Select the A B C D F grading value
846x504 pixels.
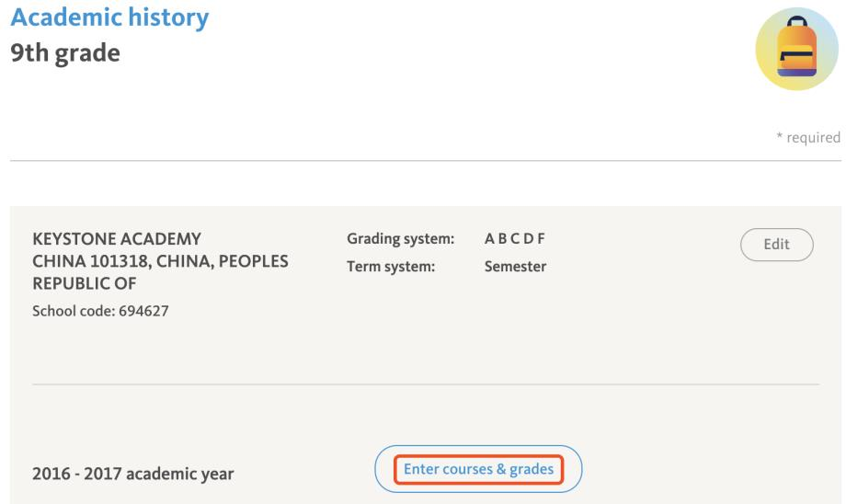(515, 240)
